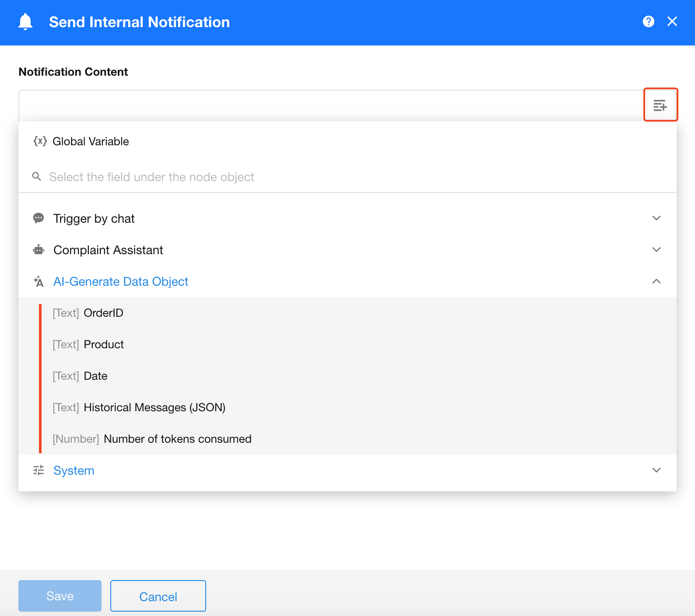Close the Send Internal Notification dialog

click(672, 21)
